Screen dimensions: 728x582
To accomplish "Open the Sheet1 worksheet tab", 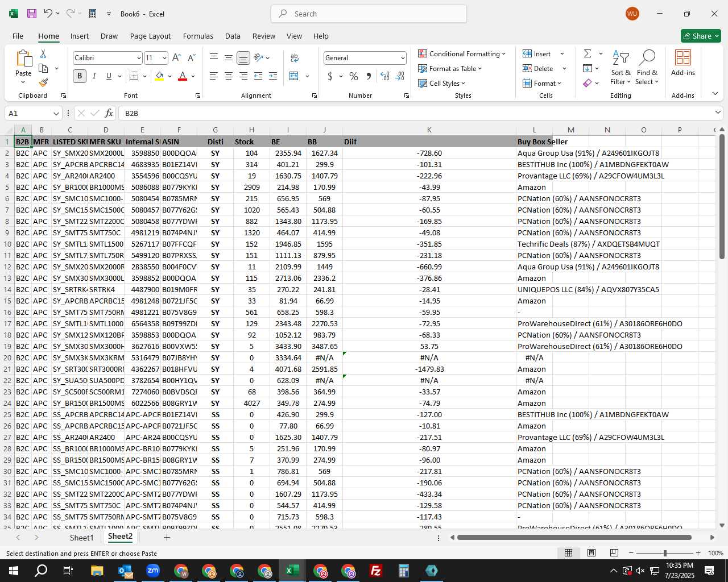I will point(81,537).
